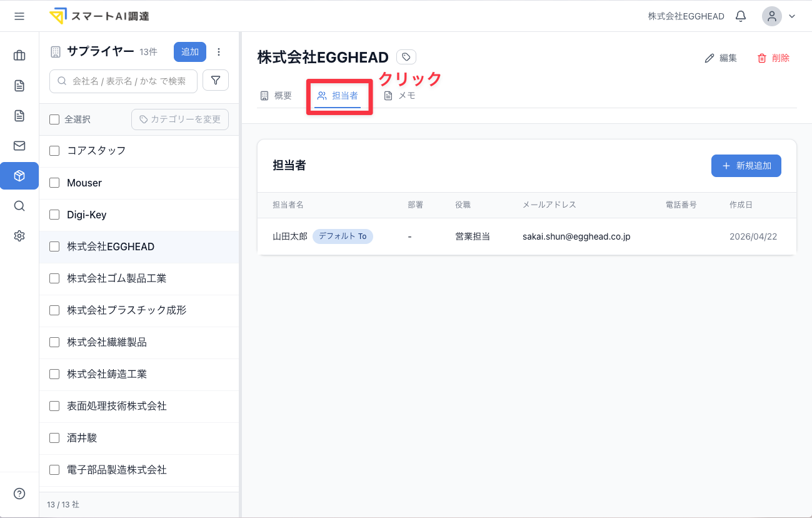Click the 営業担当 role cell

473,236
